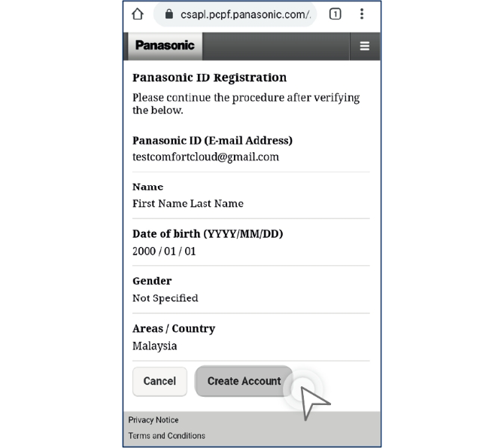Click the Panasonic ID (E-mail Address) label

click(212, 141)
